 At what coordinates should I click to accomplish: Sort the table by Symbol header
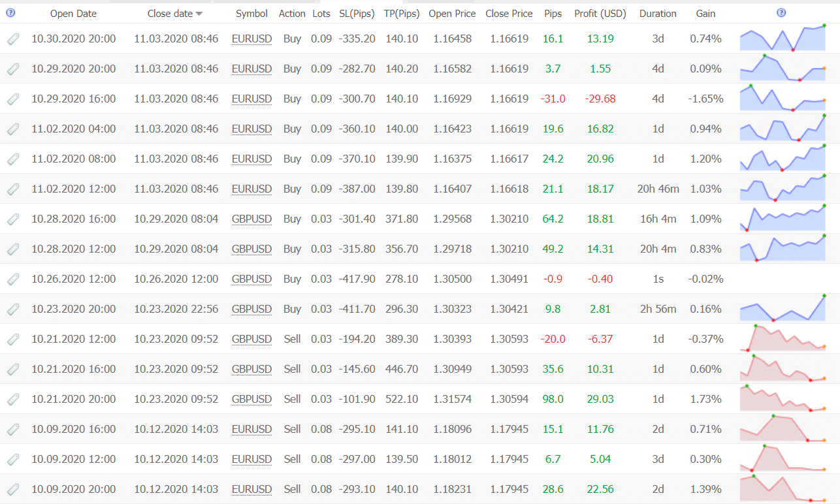(x=251, y=13)
